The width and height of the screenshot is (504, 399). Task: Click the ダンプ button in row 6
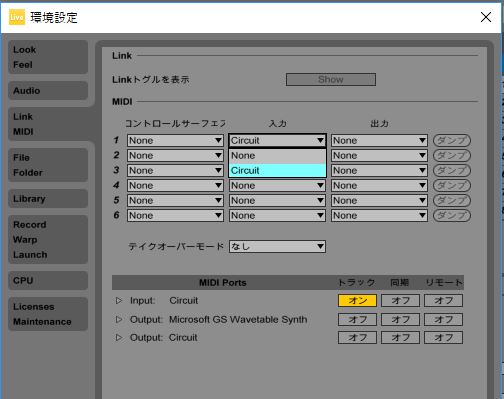click(x=452, y=215)
